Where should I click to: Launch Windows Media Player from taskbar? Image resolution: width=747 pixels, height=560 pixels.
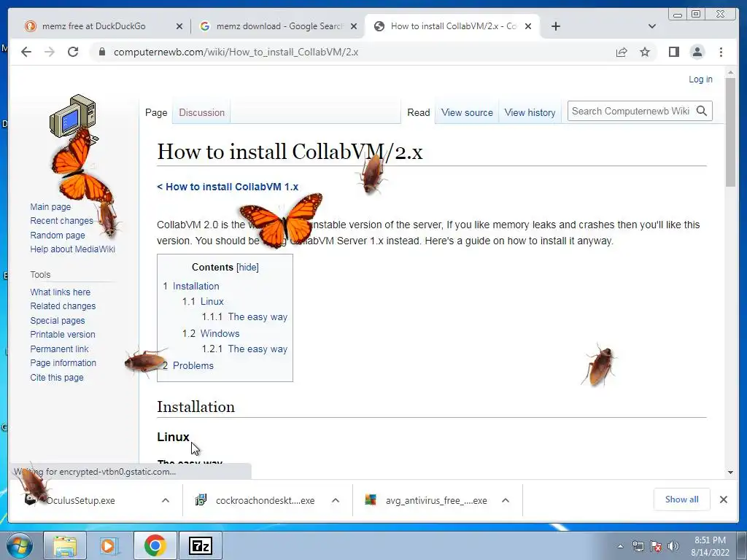point(109,545)
